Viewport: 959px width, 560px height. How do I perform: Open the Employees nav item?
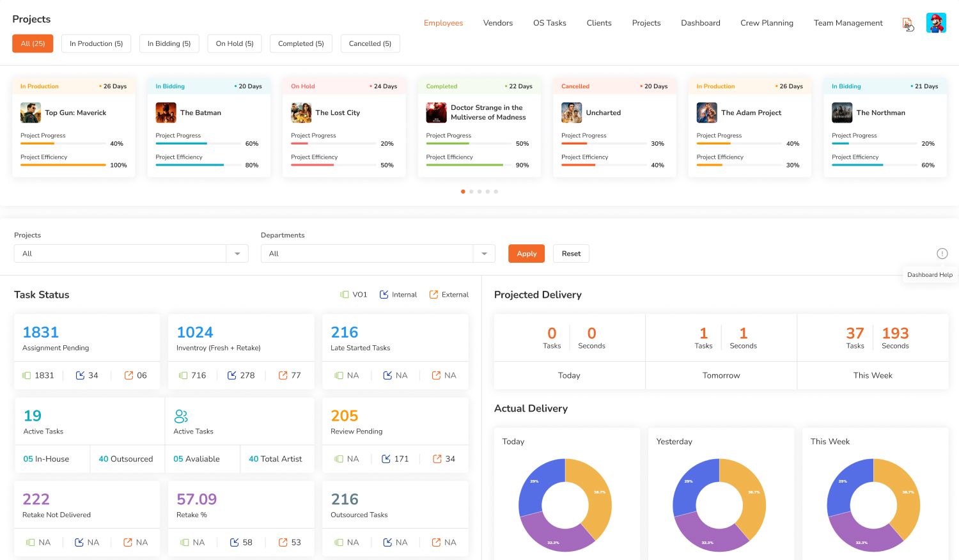click(443, 23)
